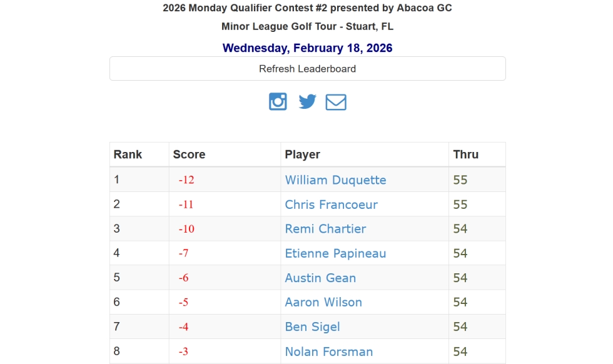This screenshot has height=364, width=613.
Task: Open Ben Sigel's player link
Action: [312, 326]
